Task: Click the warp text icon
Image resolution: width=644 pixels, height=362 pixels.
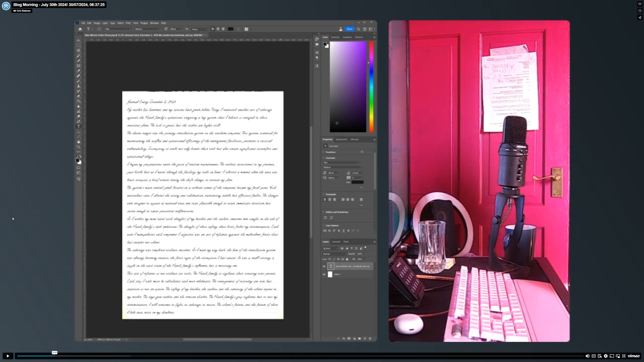Action: click(x=238, y=29)
